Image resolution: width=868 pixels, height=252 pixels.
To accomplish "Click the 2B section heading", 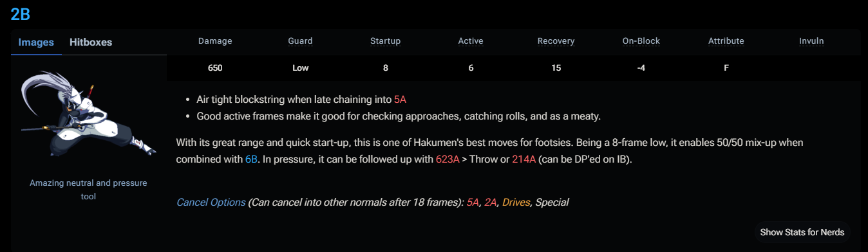I will pyautogui.click(x=20, y=14).
